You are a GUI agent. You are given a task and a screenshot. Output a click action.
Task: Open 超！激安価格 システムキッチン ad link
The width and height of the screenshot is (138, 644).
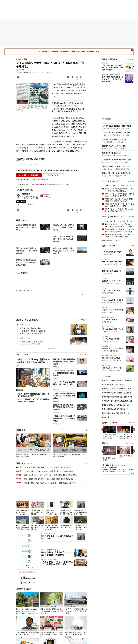pyautogui.click(x=115, y=465)
